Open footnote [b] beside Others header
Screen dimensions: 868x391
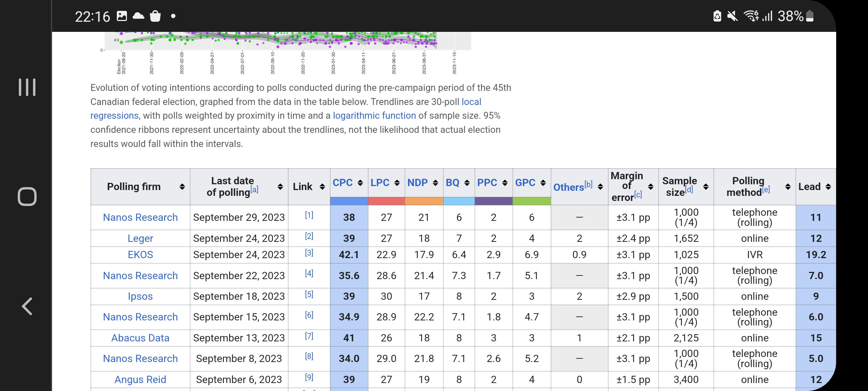(589, 184)
